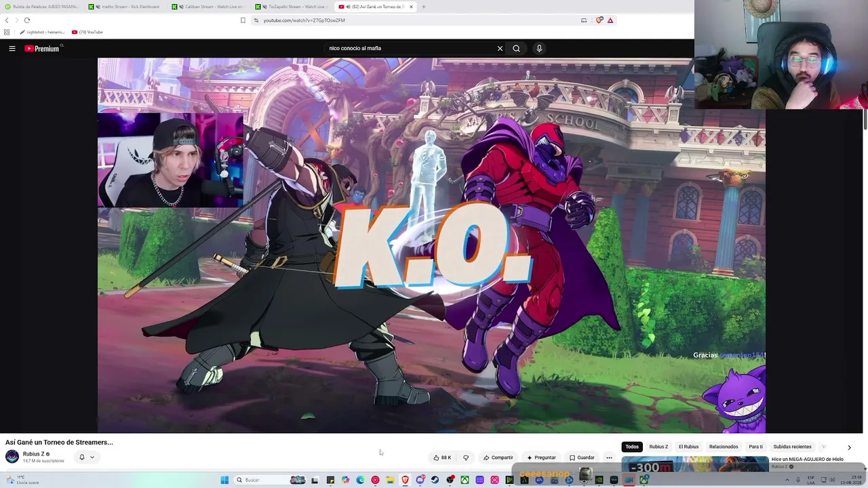Click the Preguntar button
Screen dimensions: 868x488
tap(541, 457)
